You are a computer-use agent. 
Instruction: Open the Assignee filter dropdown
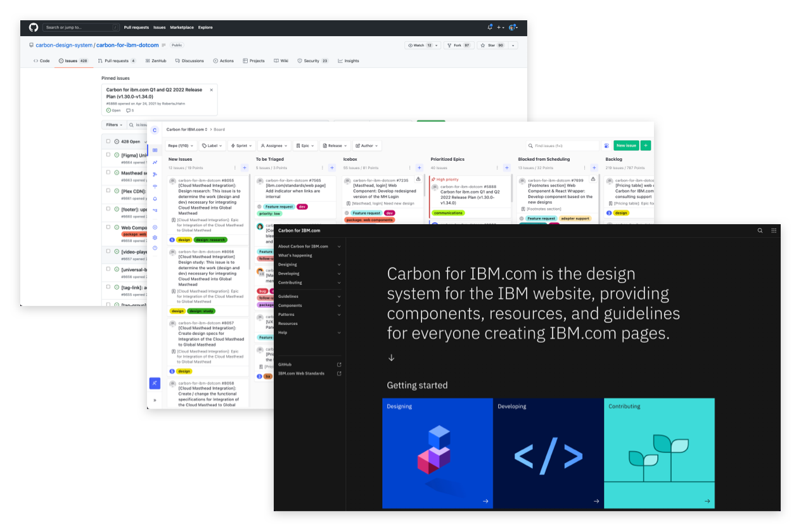point(274,146)
